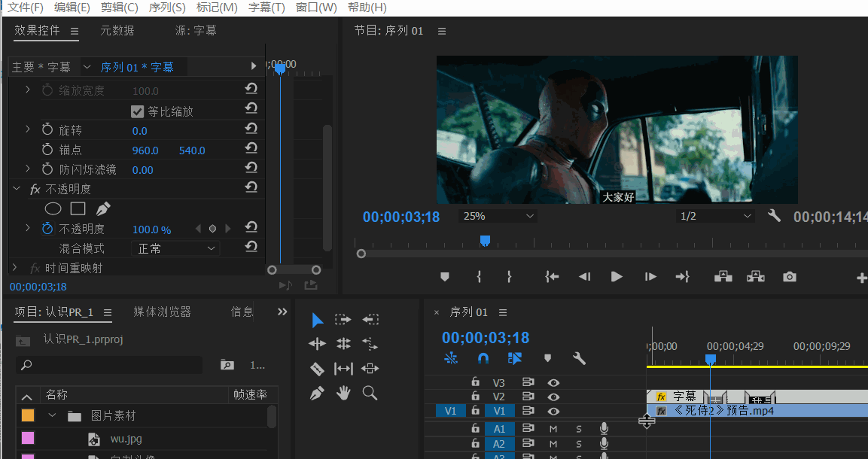
Task: Select the Pen tool in tools panel
Action: click(x=317, y=394)
